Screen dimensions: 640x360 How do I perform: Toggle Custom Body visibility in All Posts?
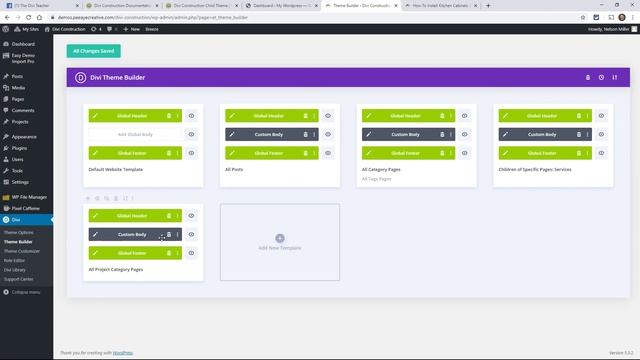click(328, 134)
